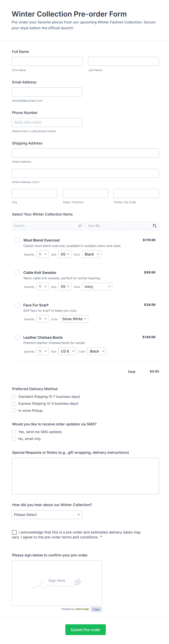Clear the signature field
This screenshot has height=644, width=169.
96,609
